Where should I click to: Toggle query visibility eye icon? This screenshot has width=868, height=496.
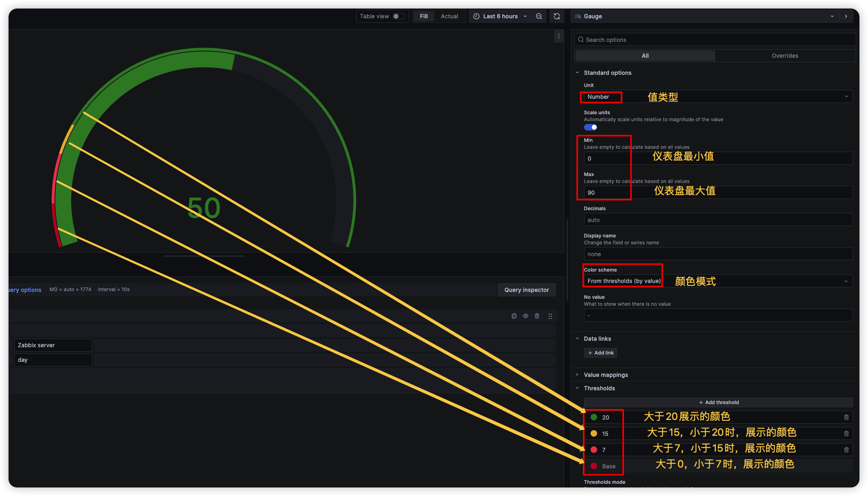coord(526,316)
